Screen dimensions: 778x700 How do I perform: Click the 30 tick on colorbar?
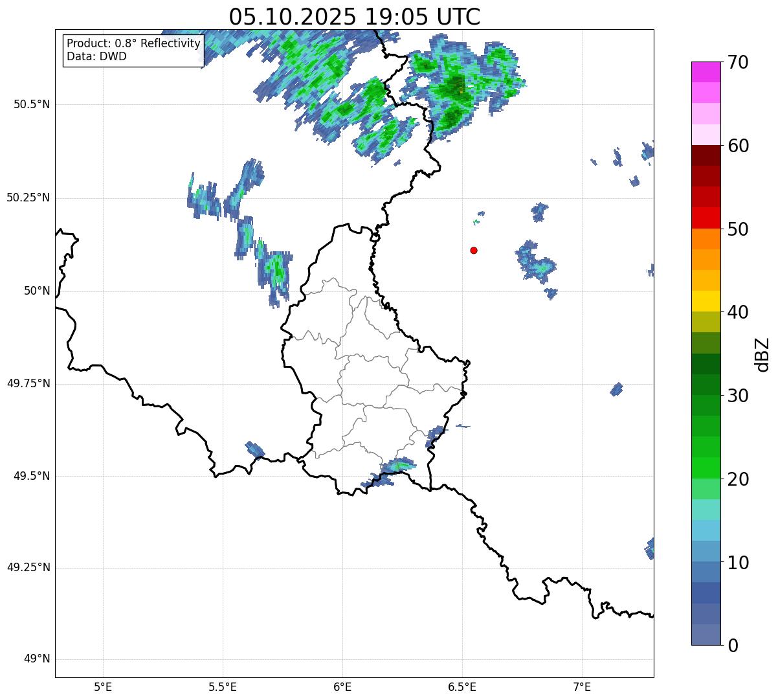point(738,396)
